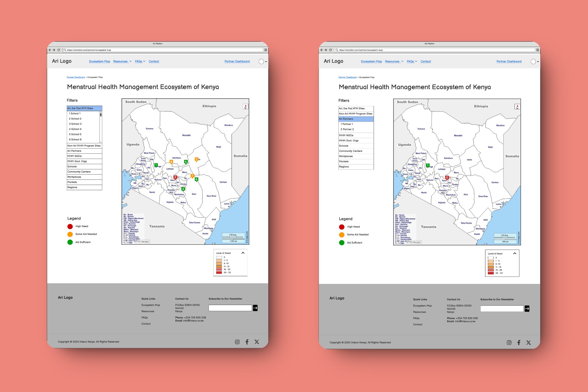588x392 pixels.
Task: Click footer FAQs link in right mockup
Action: [416, 318]
